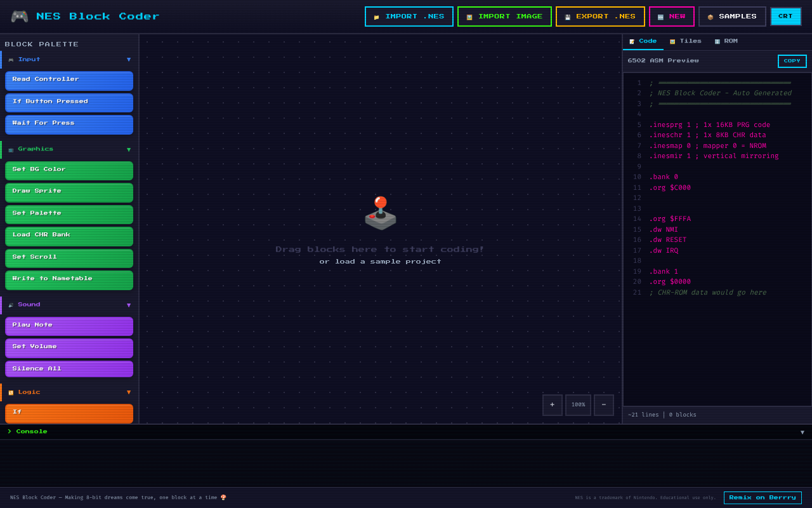This screenshot has width=812, height=508.
Task: Click the '~21 lines | 0 blocks' status
Action: pos(662,415)
